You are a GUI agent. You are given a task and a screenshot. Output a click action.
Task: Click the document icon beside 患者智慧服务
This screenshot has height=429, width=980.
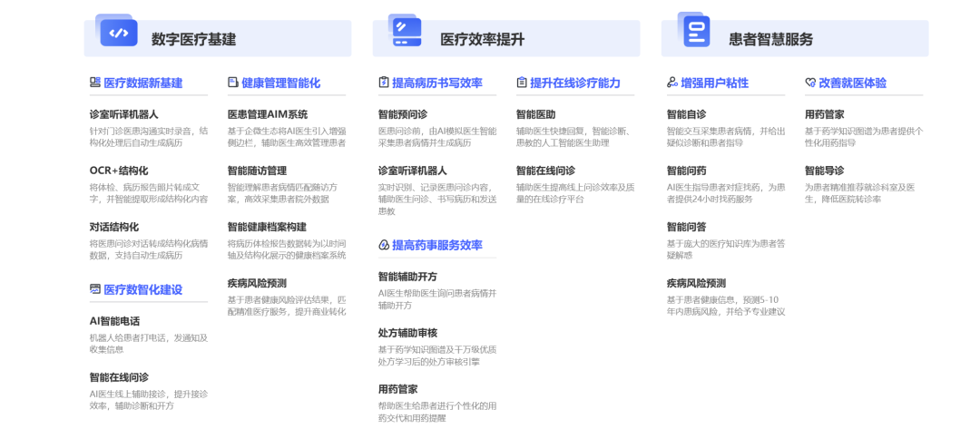click(x=696, y=34)
